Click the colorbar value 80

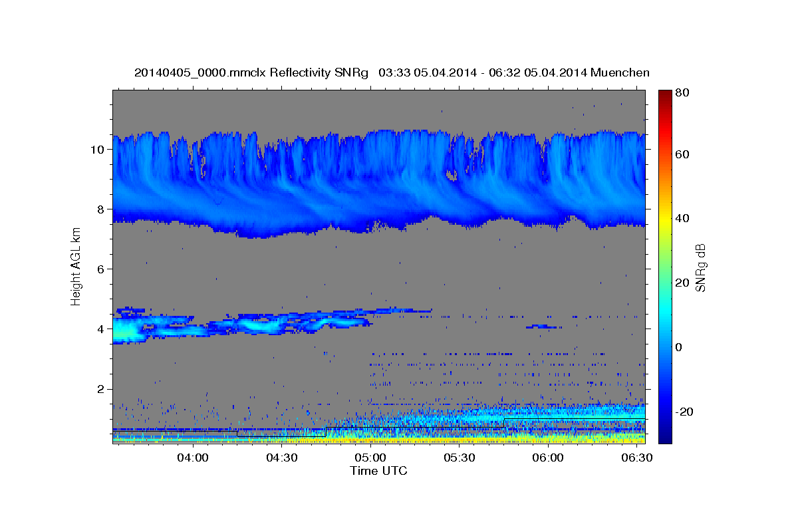pos(682,93)
